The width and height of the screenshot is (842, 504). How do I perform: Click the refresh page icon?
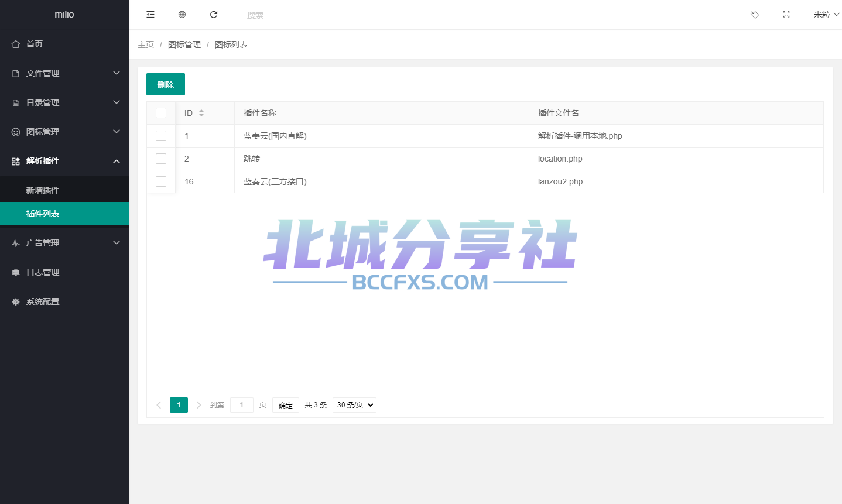tap(214, 15)
